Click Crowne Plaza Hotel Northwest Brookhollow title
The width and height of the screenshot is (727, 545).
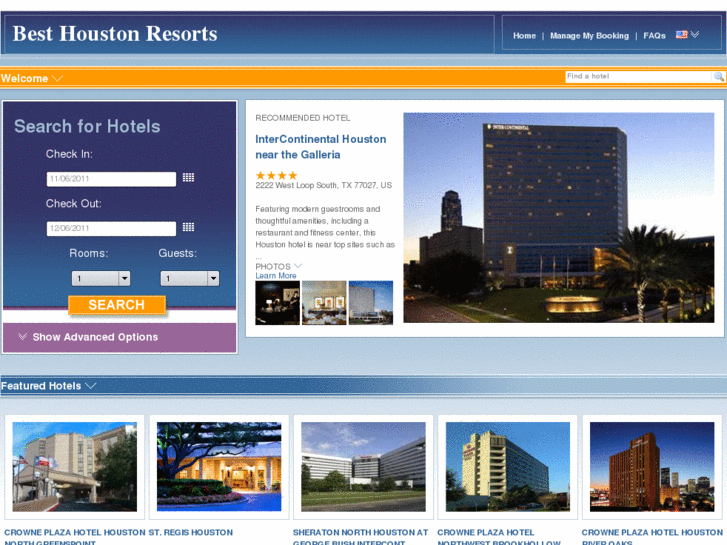(x=499, y=537)
